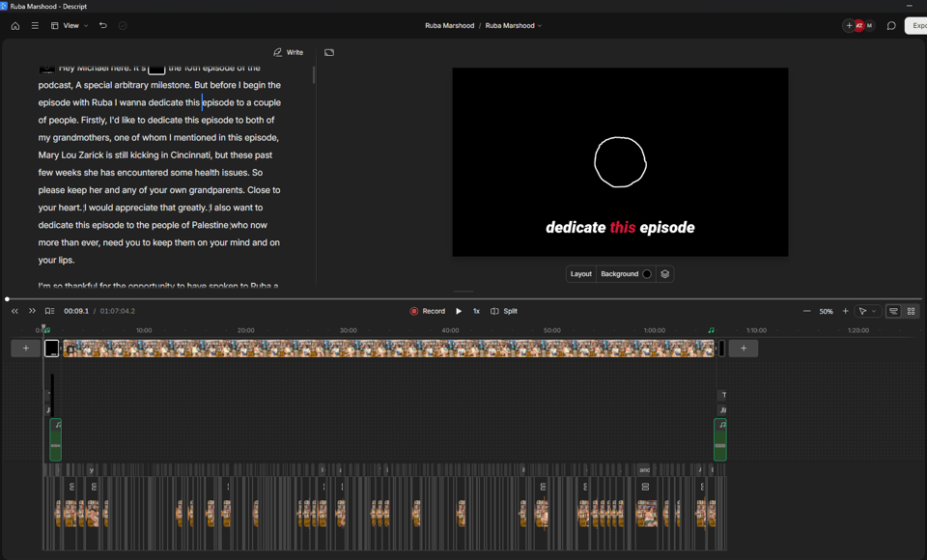927x560 pixels.
Task: Minimize the Descript window
Action: point(910,6)
